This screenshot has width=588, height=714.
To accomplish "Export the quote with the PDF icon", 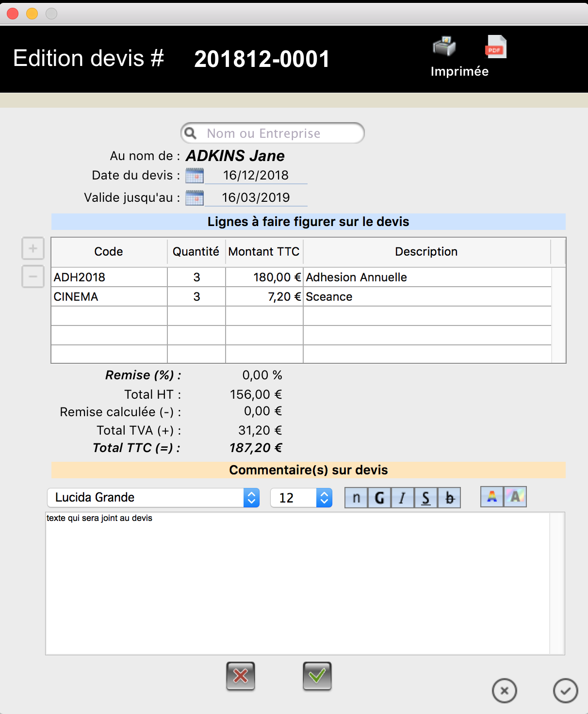I will coord(495,47).
